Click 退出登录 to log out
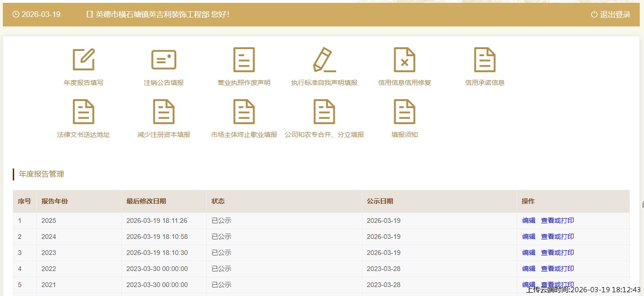Image resolution: width=644 pixels, height=296 pixels. coord(610,15)
